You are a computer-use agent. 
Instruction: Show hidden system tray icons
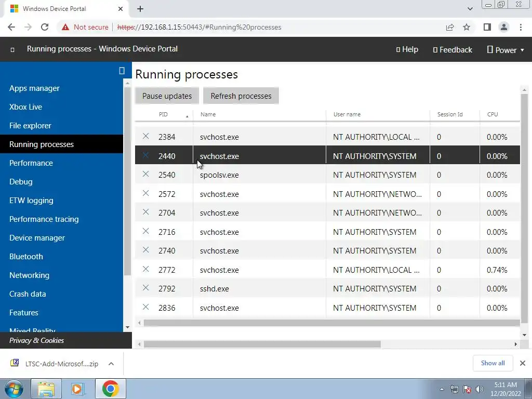(442, 389)
